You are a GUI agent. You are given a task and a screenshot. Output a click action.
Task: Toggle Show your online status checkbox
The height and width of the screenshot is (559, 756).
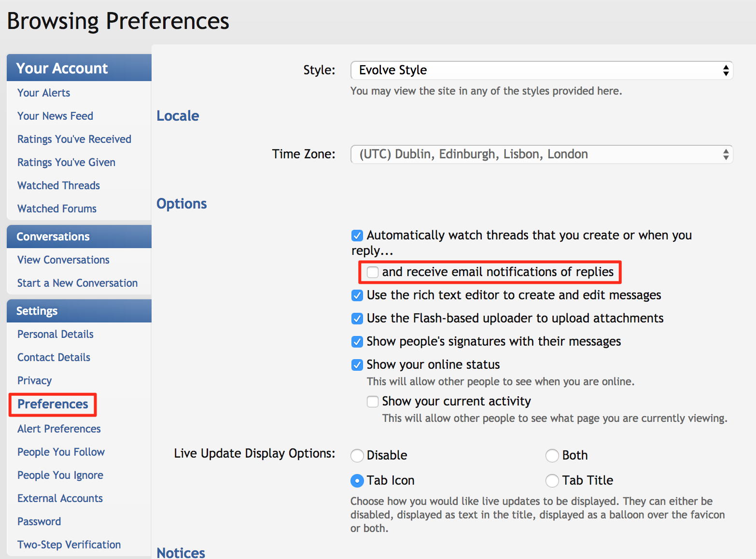click(x=357, y=365)
